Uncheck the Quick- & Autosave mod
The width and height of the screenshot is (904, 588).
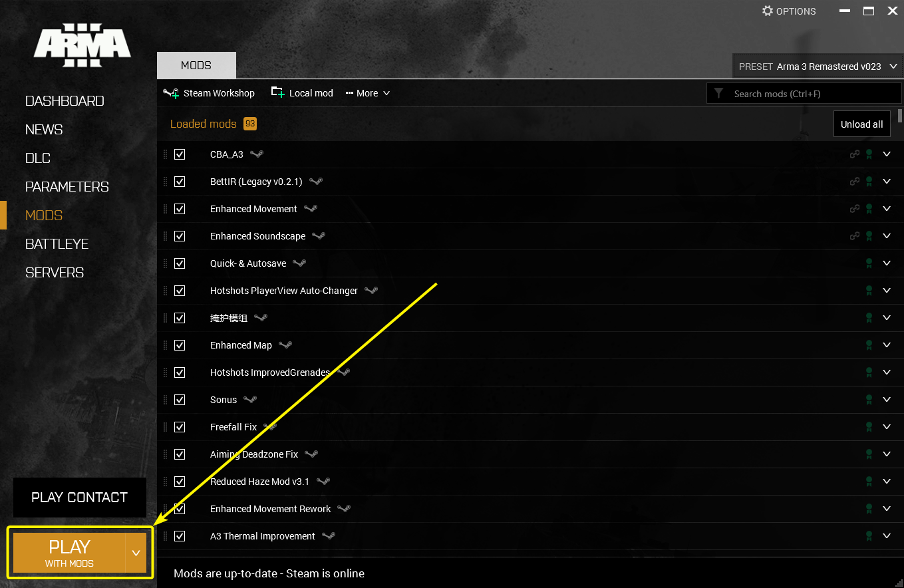(x=180, y=263)
